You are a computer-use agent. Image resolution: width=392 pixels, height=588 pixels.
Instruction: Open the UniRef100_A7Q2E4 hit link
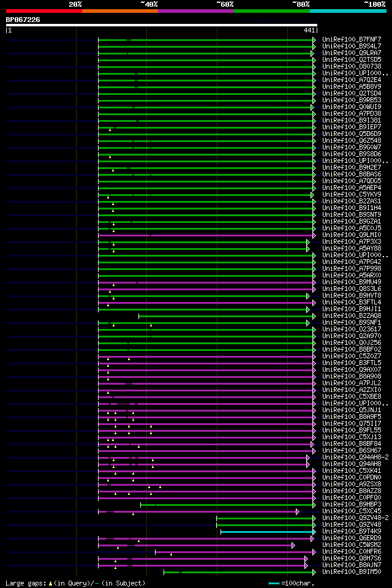[x=352, y=80]
